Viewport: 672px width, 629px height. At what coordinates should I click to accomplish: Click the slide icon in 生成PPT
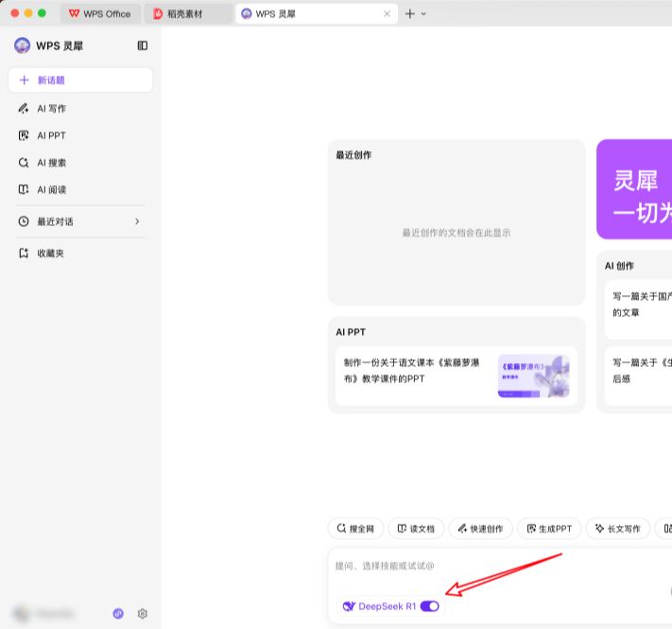531,528
